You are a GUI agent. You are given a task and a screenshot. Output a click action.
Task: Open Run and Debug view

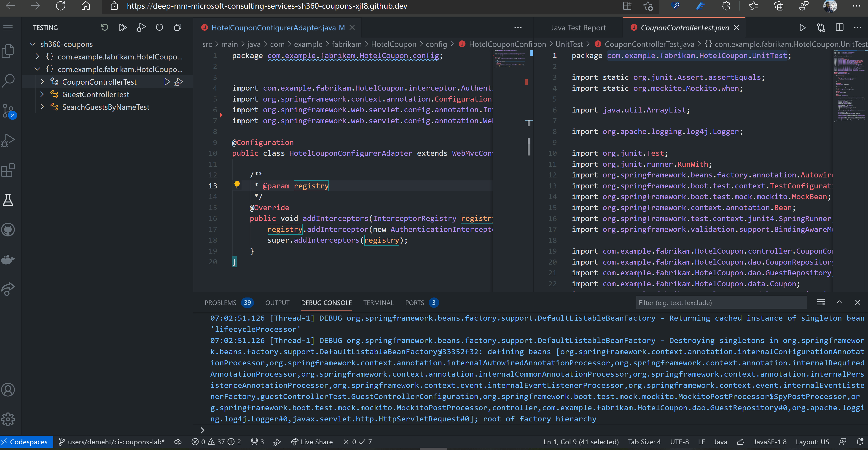[x=8, y=140]
